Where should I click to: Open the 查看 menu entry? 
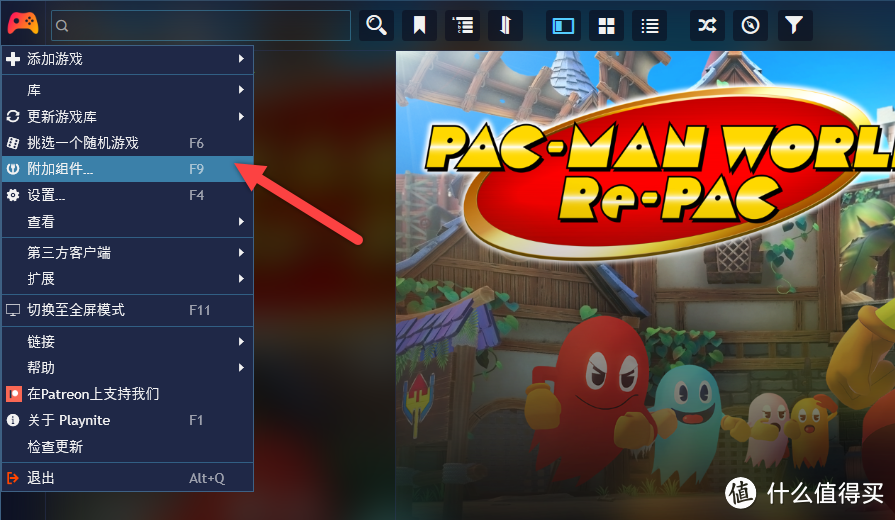click(x=128, y=221)
